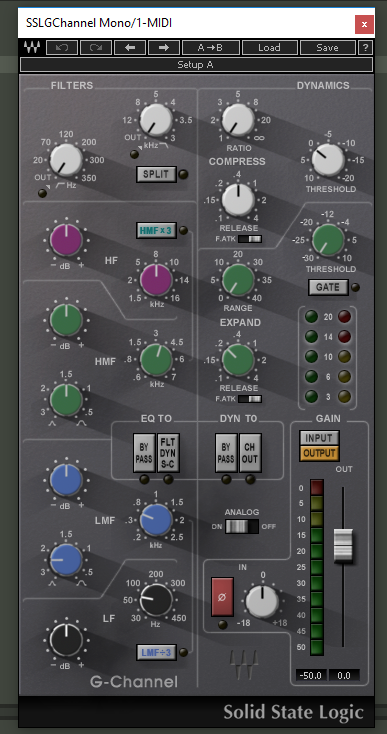Screen dimensions: 387x734
Task: Click the high-pass filter Hz knob
Action: click(66, 160)
